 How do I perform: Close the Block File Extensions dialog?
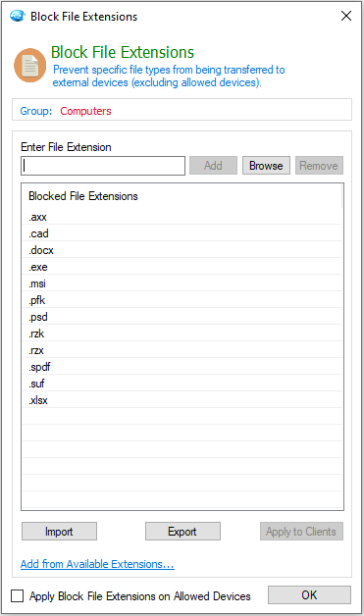pyautogui.click(x=346, y=16)
